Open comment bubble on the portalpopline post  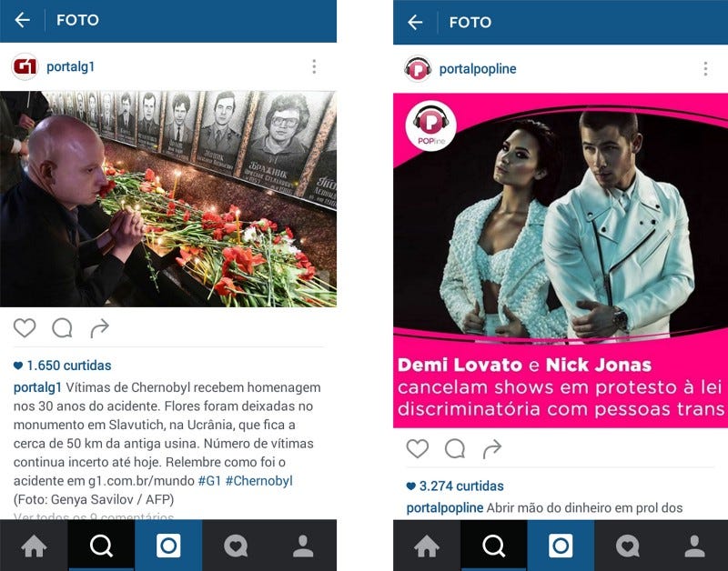pyautogui.click(x=455, y=448)
